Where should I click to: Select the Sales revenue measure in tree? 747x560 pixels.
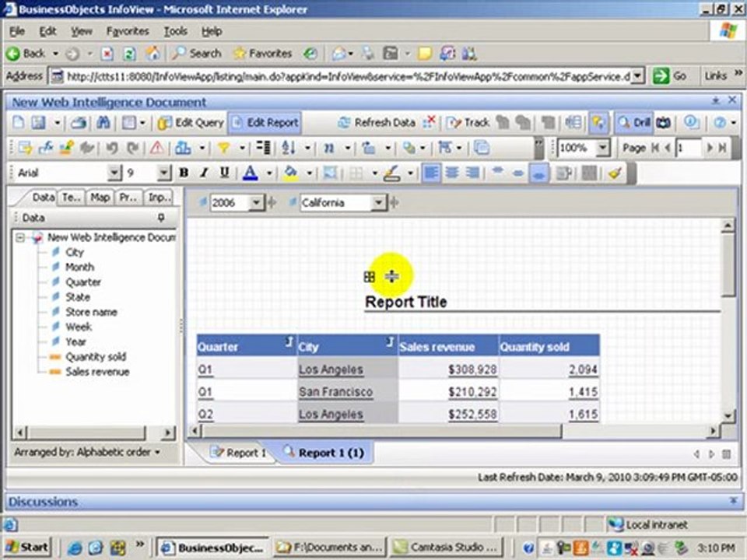(97, 372)
